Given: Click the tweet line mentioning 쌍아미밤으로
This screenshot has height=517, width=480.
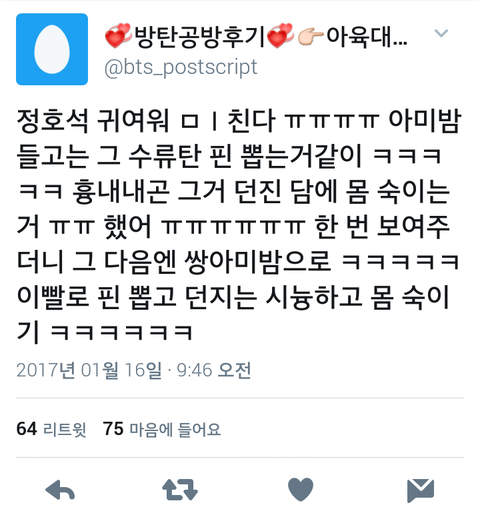Looking at the screenshot, I should [x=239, y=261].
